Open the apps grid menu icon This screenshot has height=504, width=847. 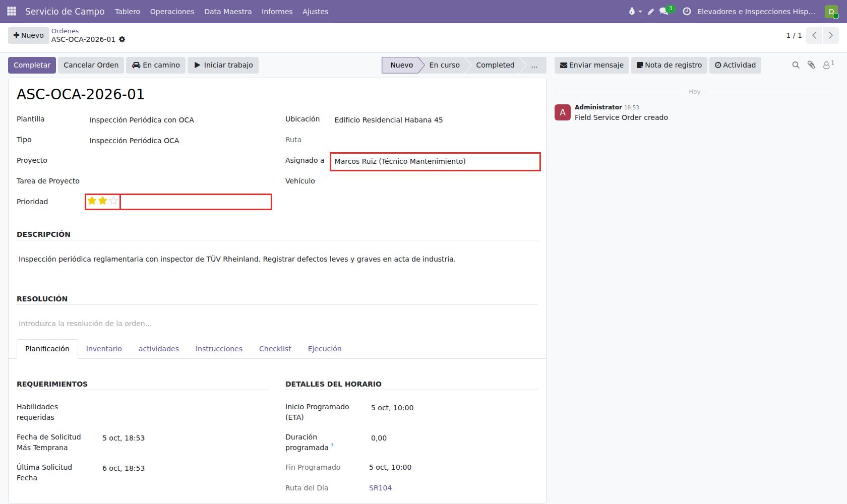12,11
